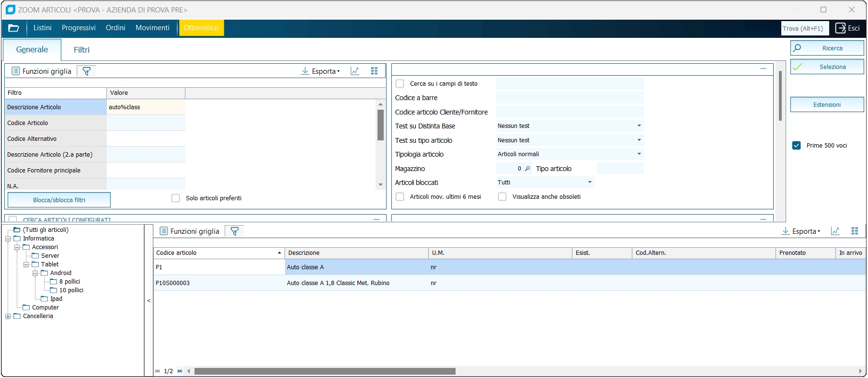
Task: Click the filter funnel icon in upper grid
Action: (87, 71)
